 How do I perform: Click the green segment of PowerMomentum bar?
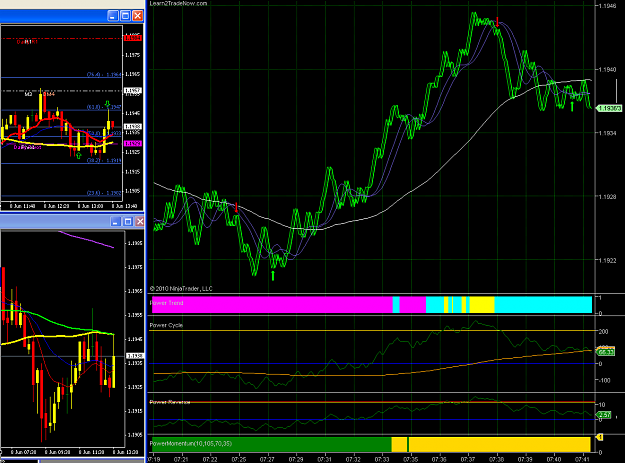coord(271,444)
